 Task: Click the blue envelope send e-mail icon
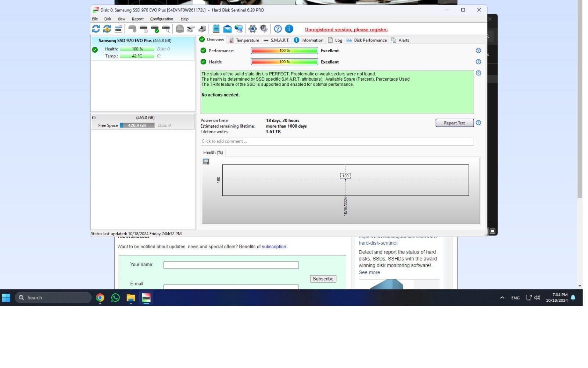click(227, 29)
